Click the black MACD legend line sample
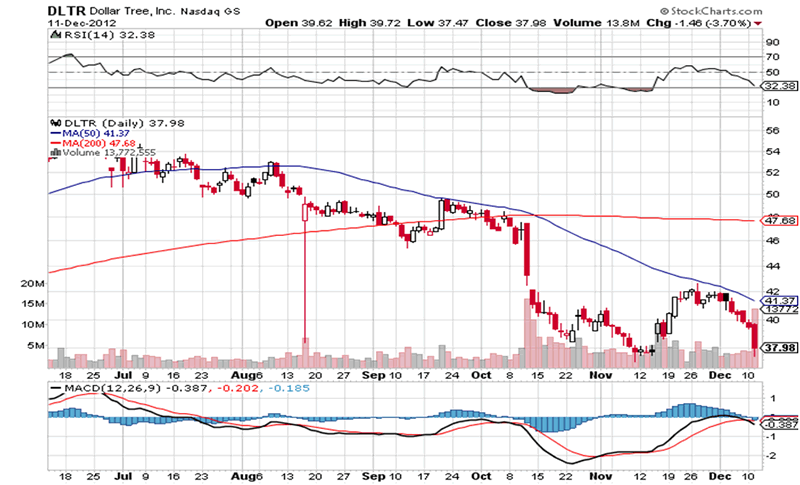Image resolution: width=800 pixels, height=485 pixels. point(56,388)
